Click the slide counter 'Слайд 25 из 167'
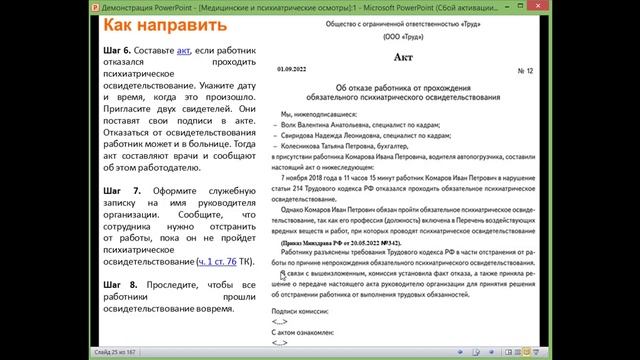The image size is (640, 360). [115, 352]
